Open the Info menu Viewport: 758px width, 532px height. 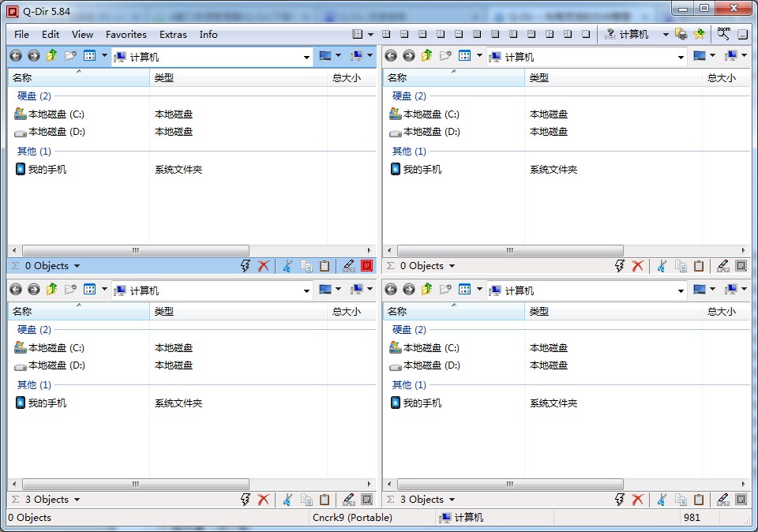(x=208, y=34)
